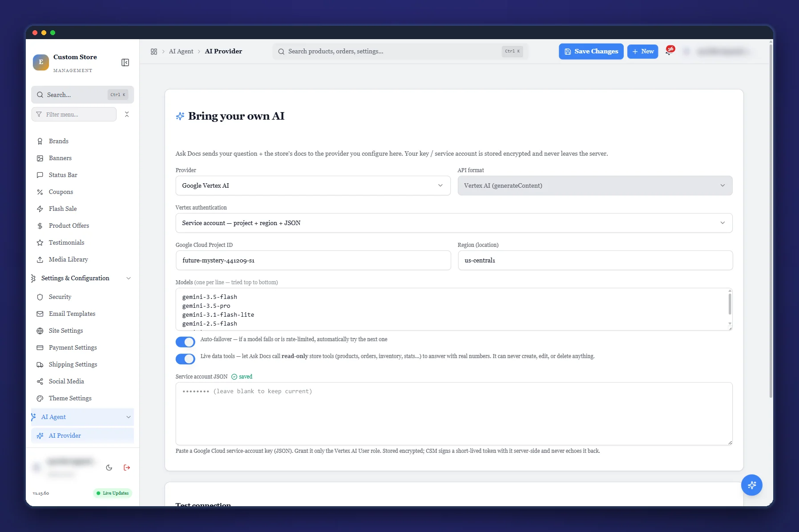Screen dimensions: 799x532
Task: Focus the Google Cloud Project ID field
Action: (x=313, y=261)
